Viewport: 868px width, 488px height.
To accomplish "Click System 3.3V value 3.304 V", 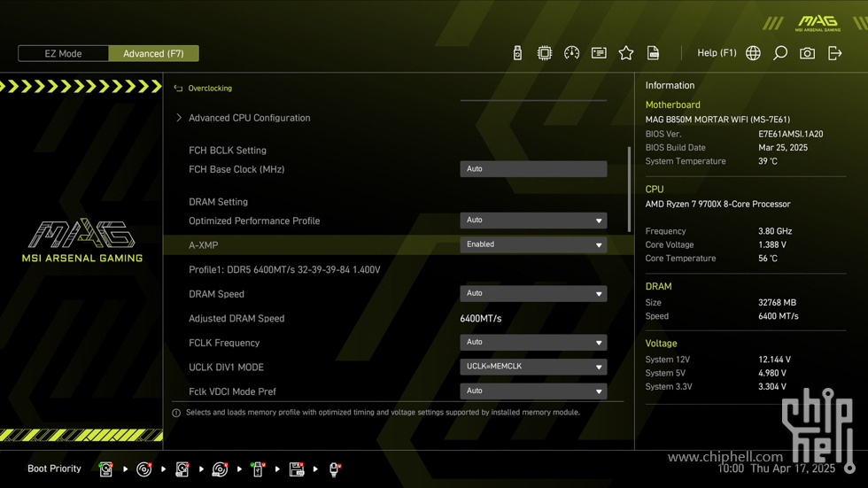I will 772,387.
